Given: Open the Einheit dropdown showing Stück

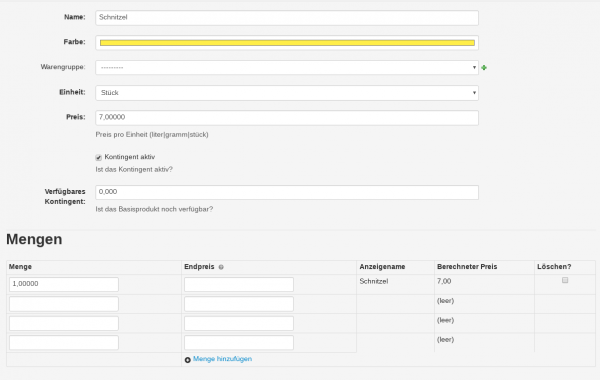Looking at the screenshot, I should tap(287, 93).
